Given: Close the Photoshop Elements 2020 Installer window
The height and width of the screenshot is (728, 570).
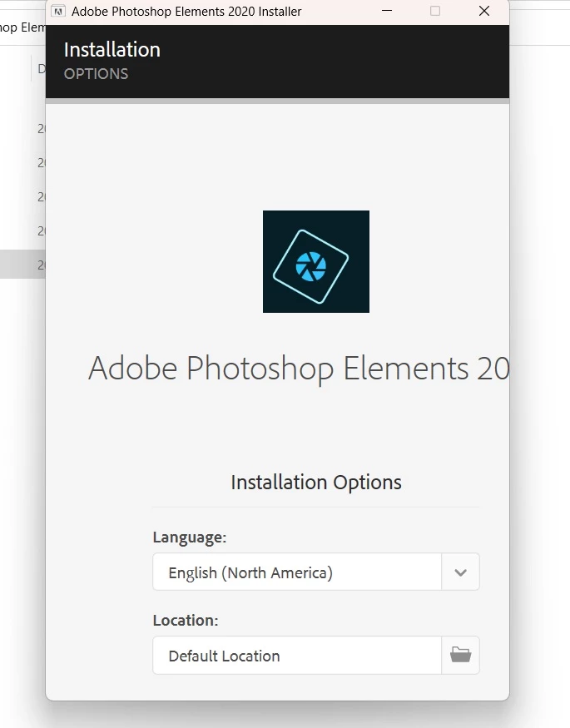Looking at the screenshot, I should [484, 11].
